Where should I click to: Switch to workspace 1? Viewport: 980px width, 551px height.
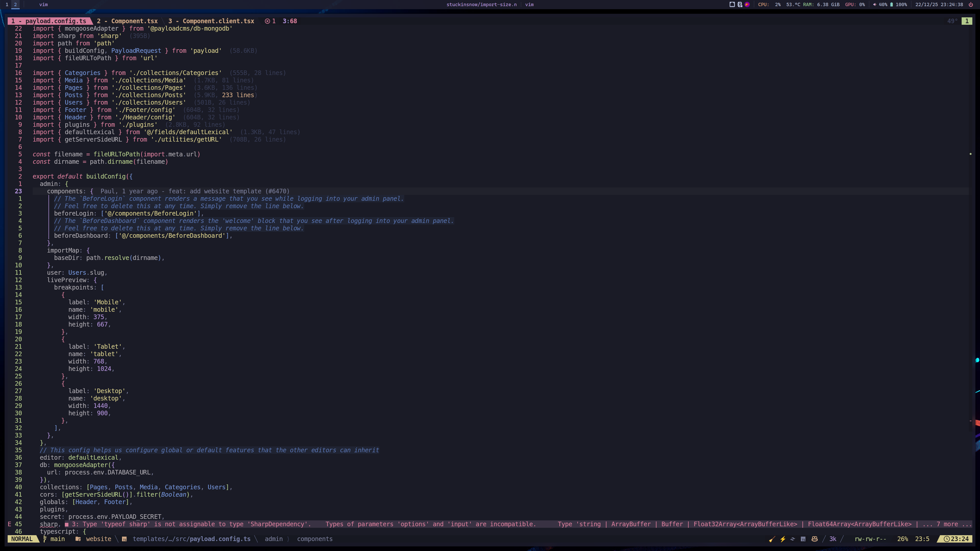coord(7,5)
